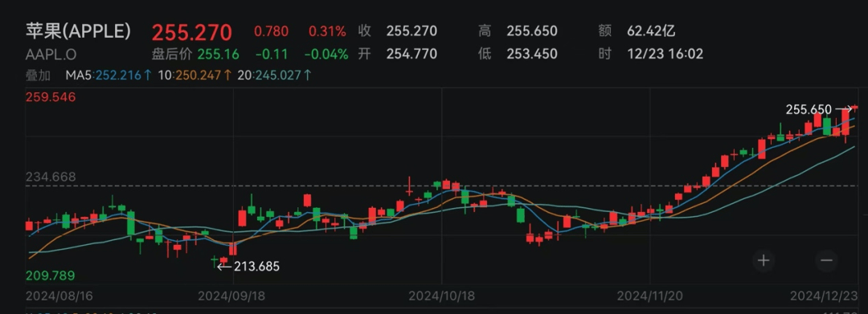Open the 叠加 overlay option
The height and width of the screenshot is (314, 868).
39,75
